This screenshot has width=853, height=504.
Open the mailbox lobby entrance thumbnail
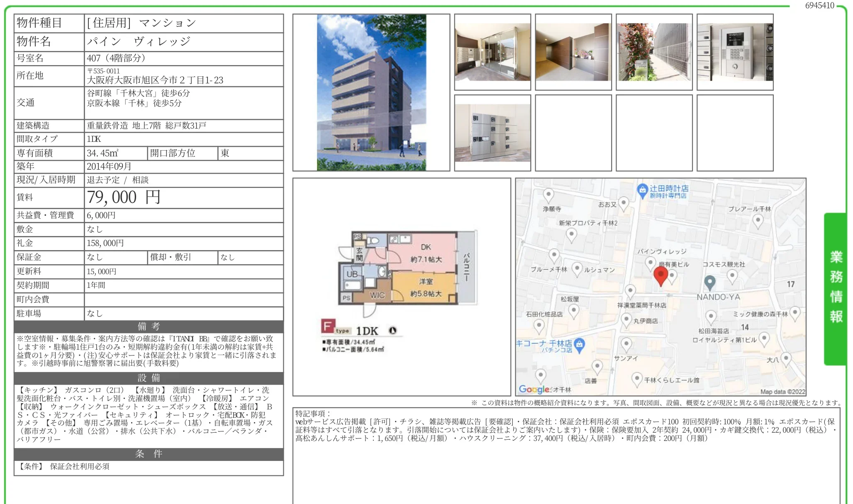click(x=492, y=52)
